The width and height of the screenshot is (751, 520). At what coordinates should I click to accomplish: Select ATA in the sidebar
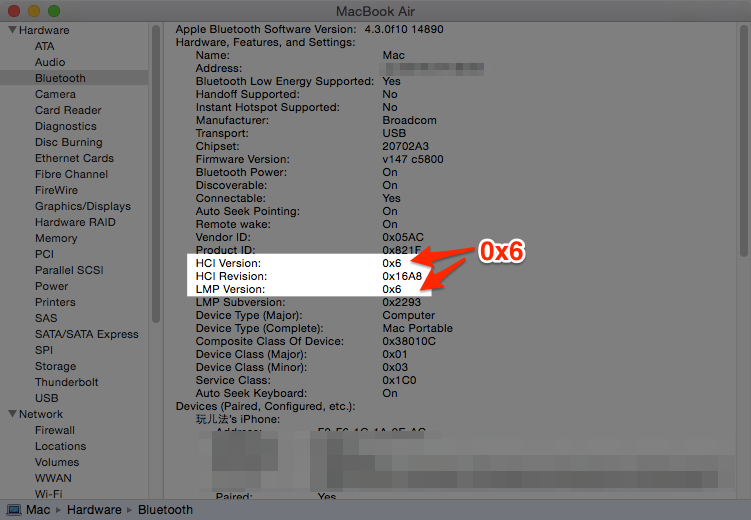tap(45, 46)
